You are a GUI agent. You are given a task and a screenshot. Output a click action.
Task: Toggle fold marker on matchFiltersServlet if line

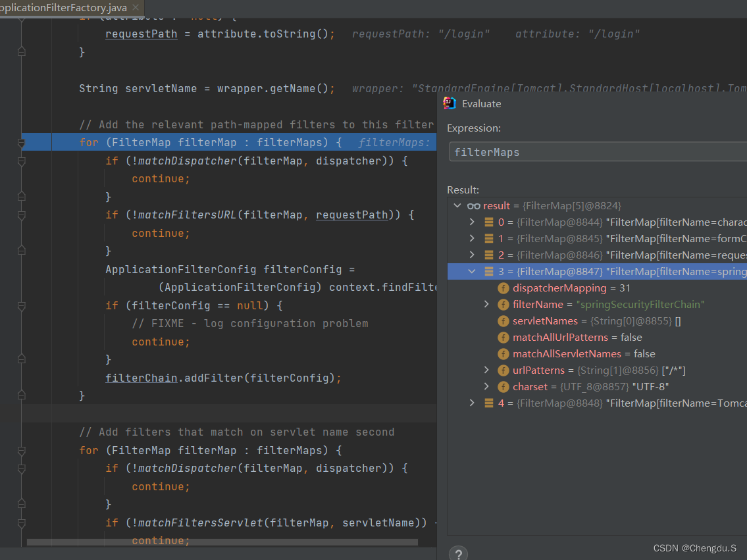tap(22, 523)
